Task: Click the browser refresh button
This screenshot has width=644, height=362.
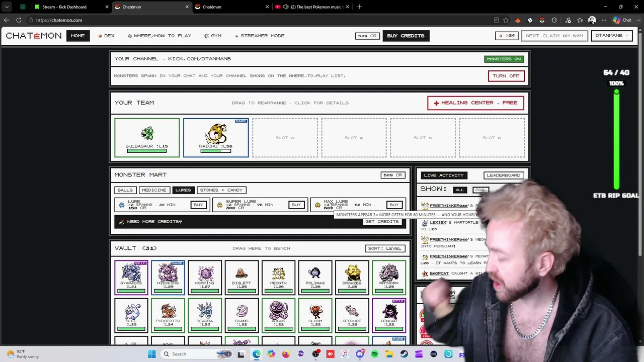Action: pos(19,20)
